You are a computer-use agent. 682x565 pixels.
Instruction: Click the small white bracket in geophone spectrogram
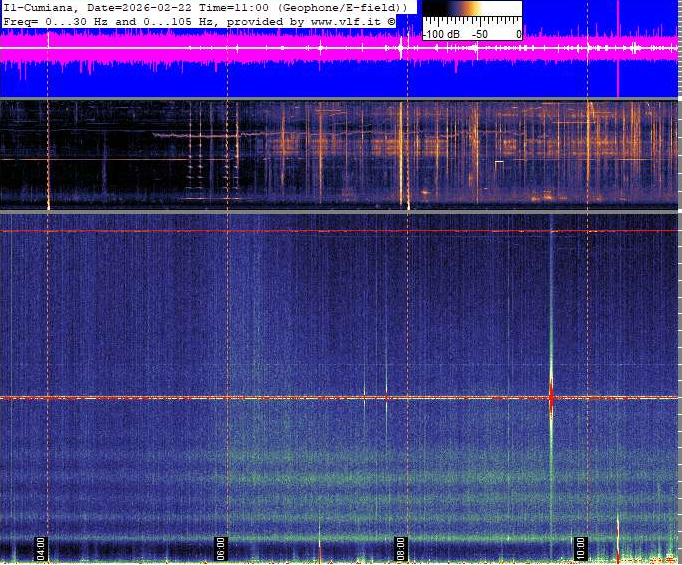pyautogui.click(x=499, y=160)
